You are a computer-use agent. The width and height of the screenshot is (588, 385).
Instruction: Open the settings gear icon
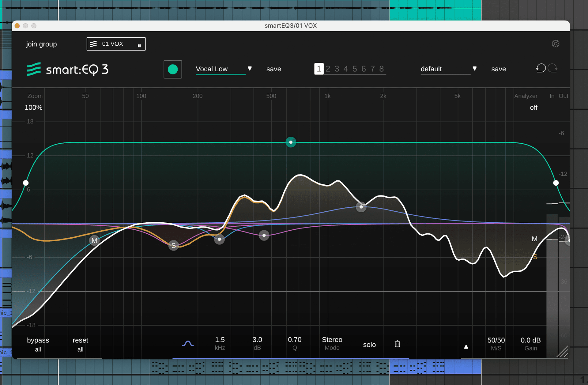click(x=556, y=44)
